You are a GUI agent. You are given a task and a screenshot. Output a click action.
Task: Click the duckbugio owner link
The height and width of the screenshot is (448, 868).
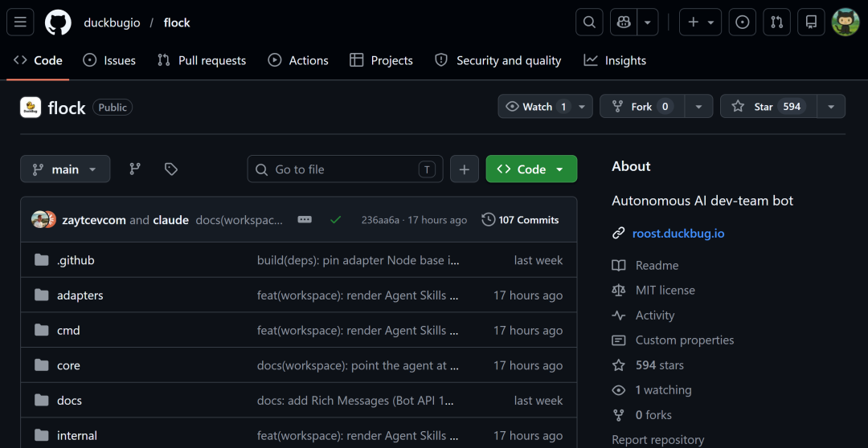point(112,22)
